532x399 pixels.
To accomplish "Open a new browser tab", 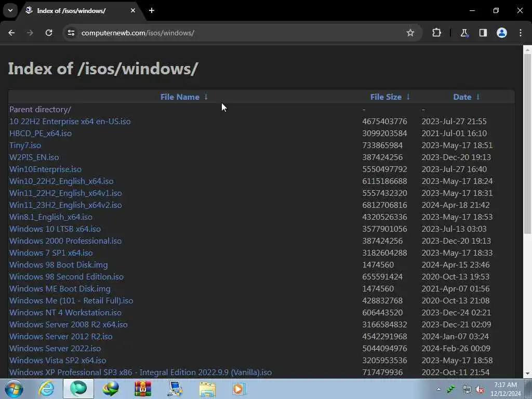I will (152, 10).
